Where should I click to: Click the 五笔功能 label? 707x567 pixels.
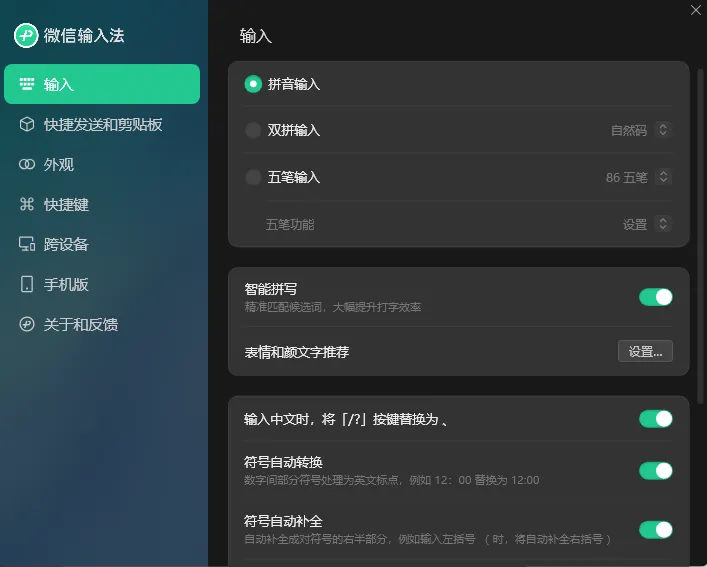pyautogui.click(x=290, y=224)
